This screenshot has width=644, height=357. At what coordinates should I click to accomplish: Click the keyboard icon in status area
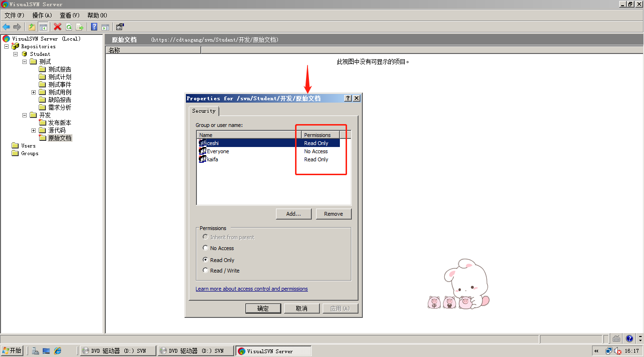[616, 338]
